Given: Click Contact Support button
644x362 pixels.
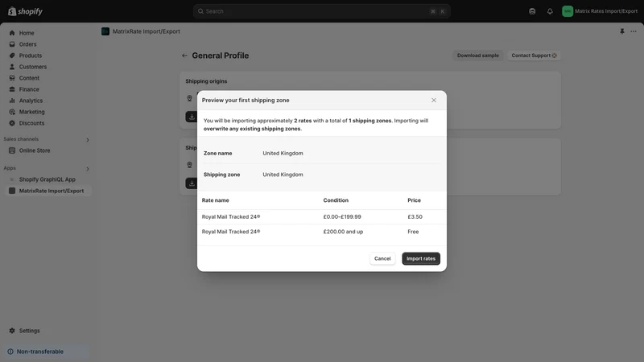Looking at the screenshot, I should click(x=534, y=56).
